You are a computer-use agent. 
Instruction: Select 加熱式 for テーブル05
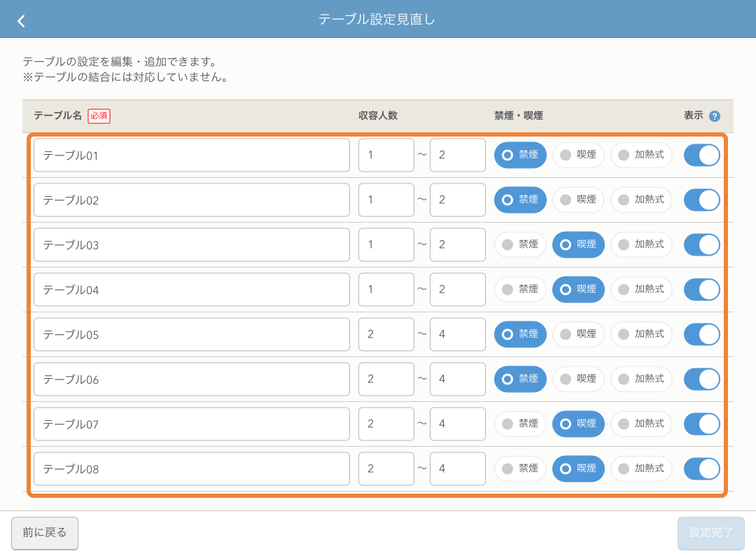641,334
